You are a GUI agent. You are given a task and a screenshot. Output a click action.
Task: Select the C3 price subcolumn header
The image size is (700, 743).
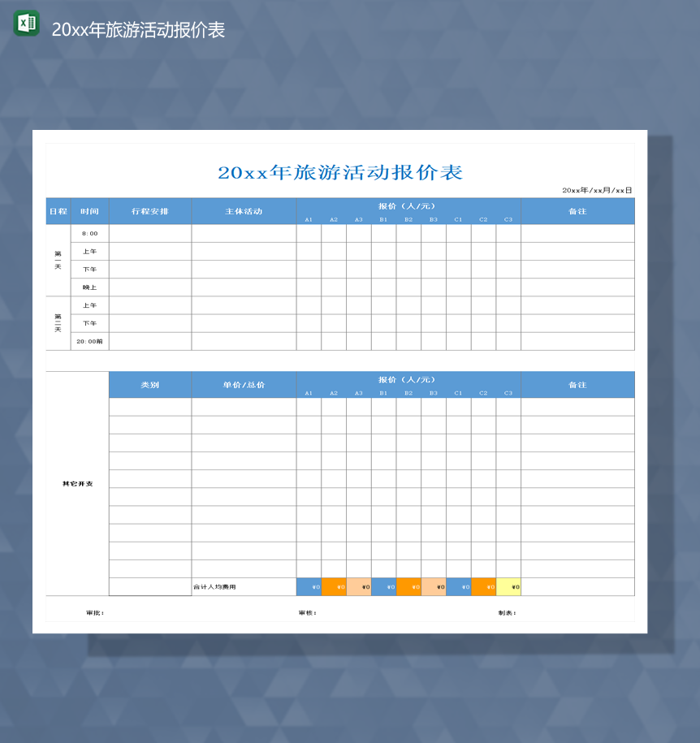coord(508,218)
